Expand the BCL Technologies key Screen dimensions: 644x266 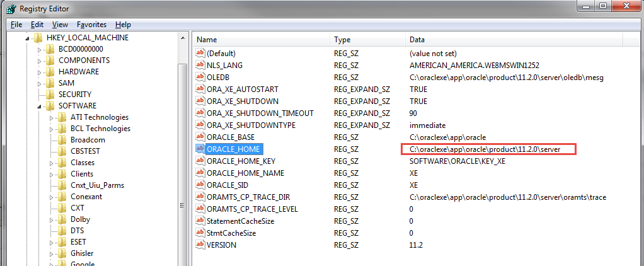pos(51,129)
